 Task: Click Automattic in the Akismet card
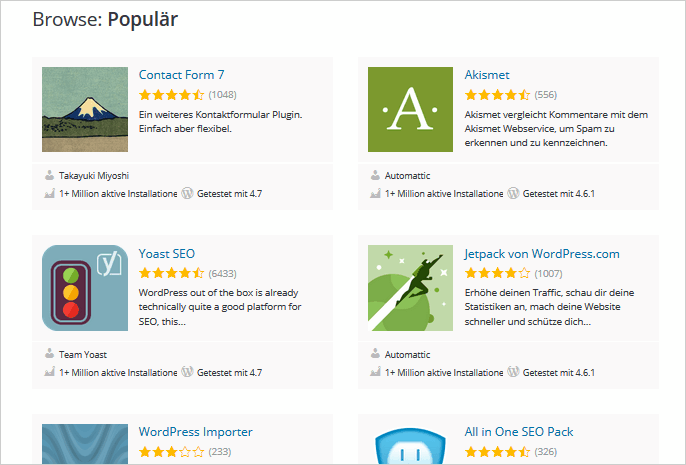[x=407, y=176]
